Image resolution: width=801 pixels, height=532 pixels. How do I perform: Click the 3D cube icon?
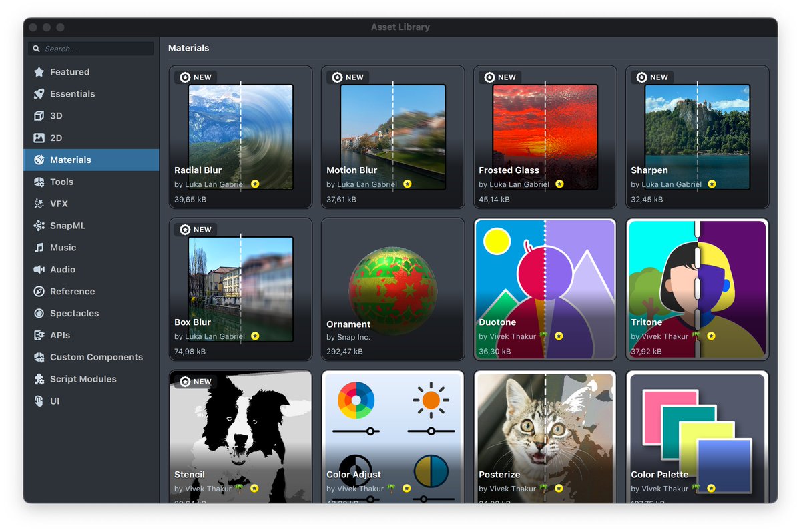tap(39, 116)
